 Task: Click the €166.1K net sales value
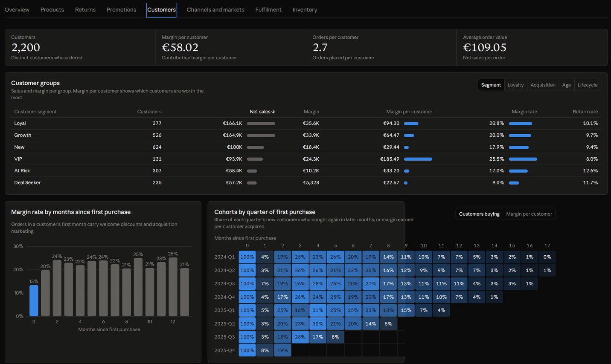point(233,123)
